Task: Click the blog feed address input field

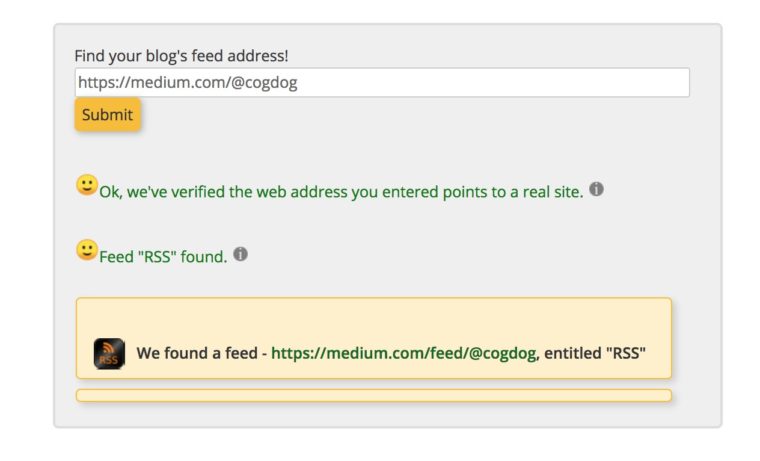Action: point(381,83)
